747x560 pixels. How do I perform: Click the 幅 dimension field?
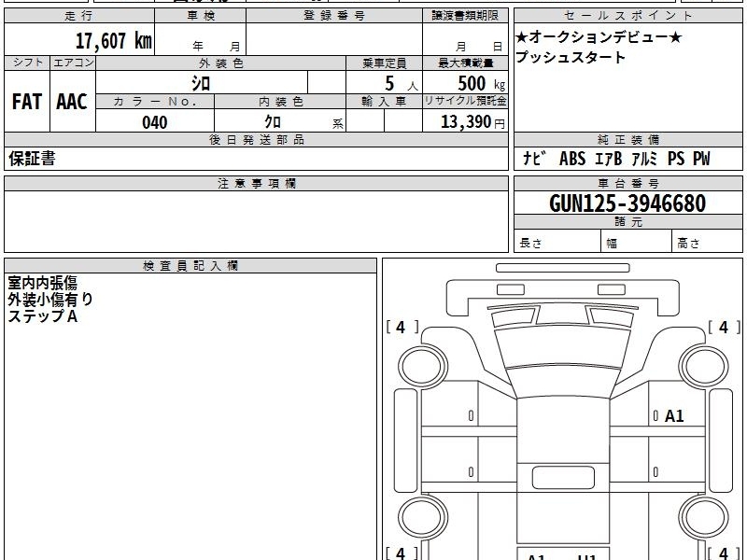pyautogui.click(x=637, y=241)
